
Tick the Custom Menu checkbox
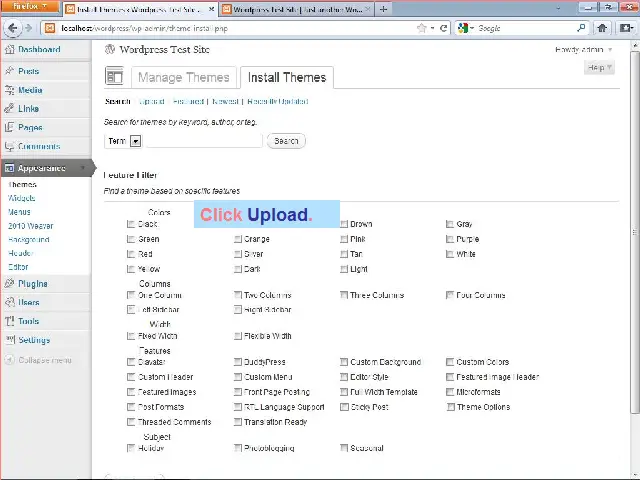point(238,377)
